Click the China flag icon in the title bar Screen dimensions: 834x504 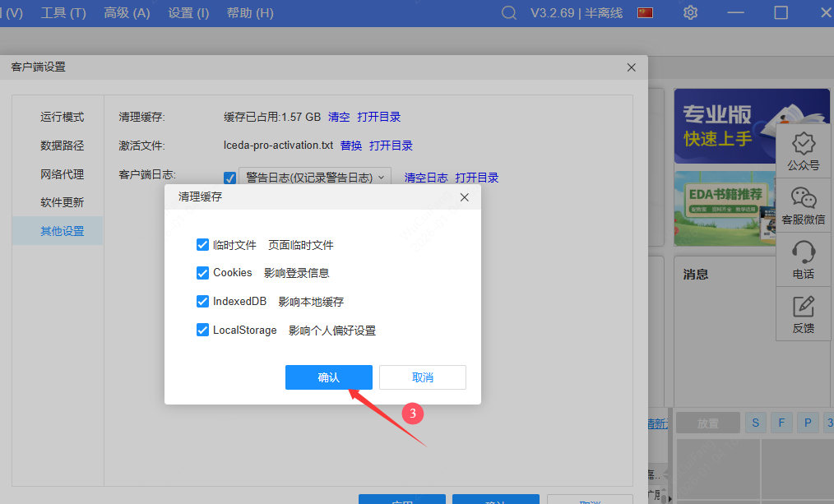click(x=645, y=12)
